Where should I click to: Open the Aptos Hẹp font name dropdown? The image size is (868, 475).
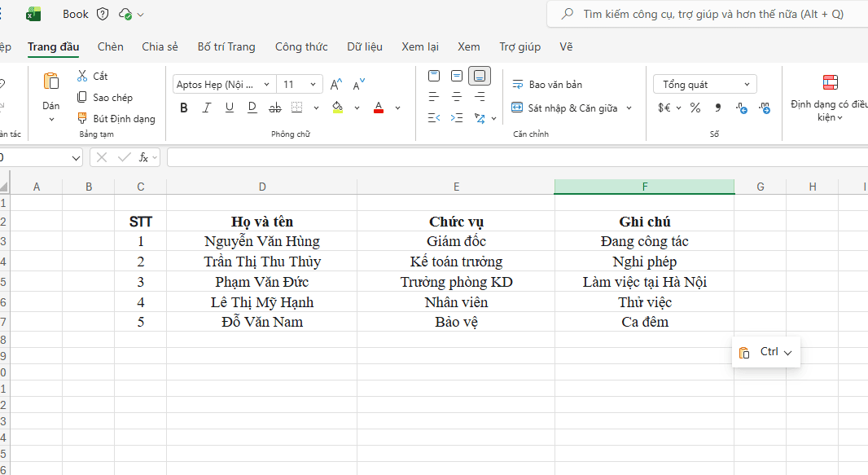224,85
